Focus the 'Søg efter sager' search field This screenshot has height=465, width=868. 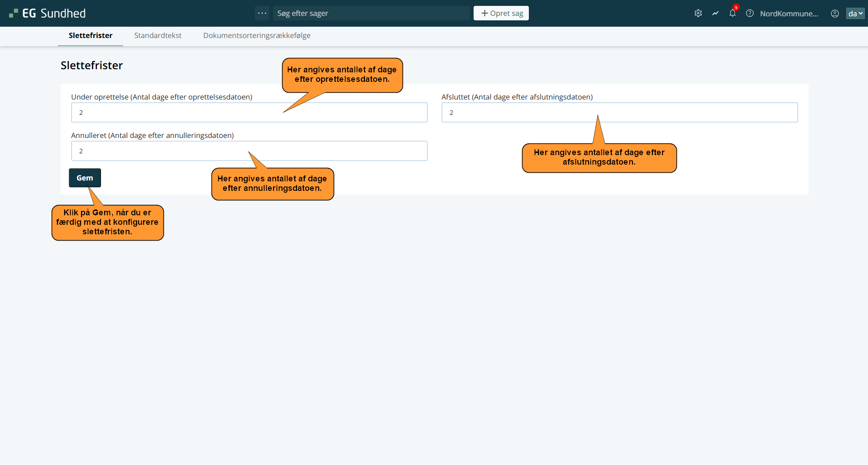tap(371, 13)
